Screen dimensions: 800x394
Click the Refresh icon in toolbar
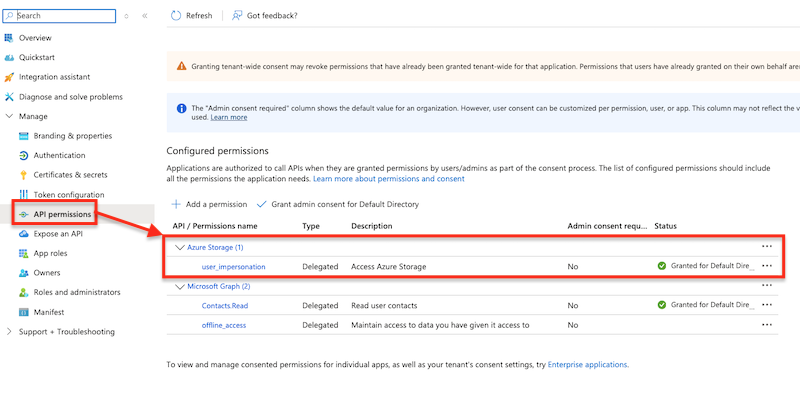pyautogui.click(x=176, y=15)
